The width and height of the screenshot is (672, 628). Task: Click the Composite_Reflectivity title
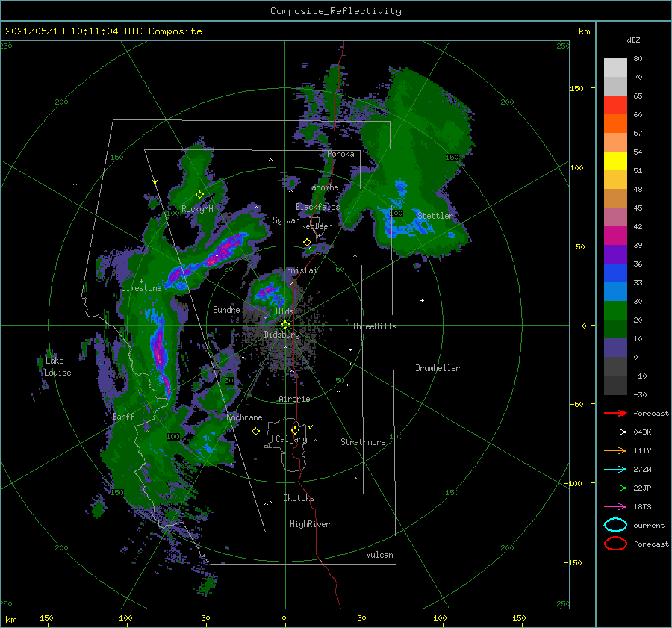(x=336, y=11)
